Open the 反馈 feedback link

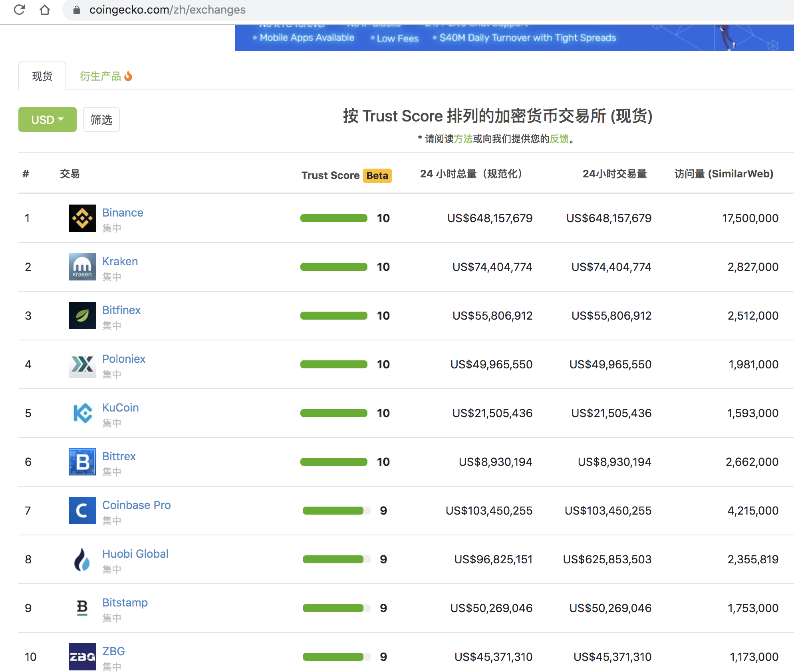[x=559, y=139]
